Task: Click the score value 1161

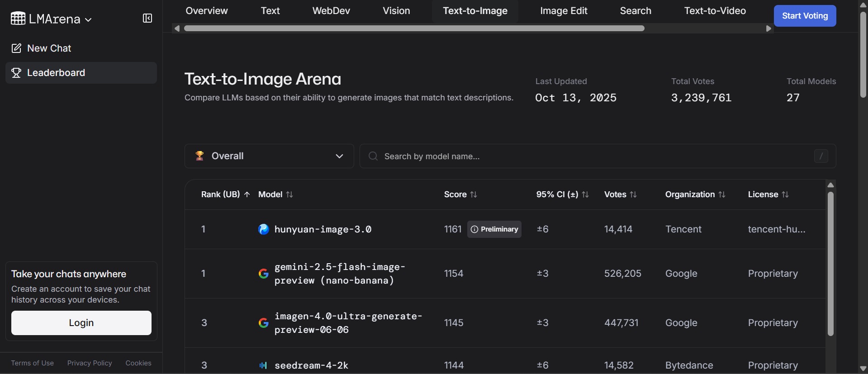Action: 453,229
